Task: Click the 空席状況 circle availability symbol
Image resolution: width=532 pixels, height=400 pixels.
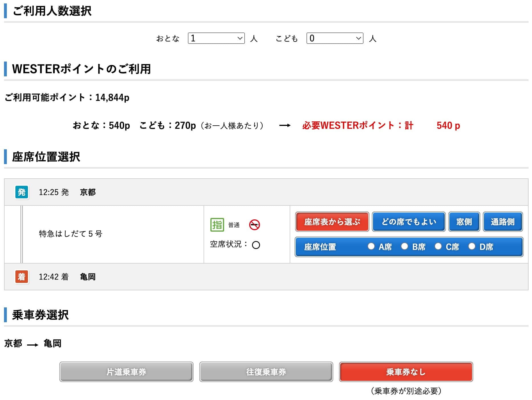Action: click(x=256, y=245)
